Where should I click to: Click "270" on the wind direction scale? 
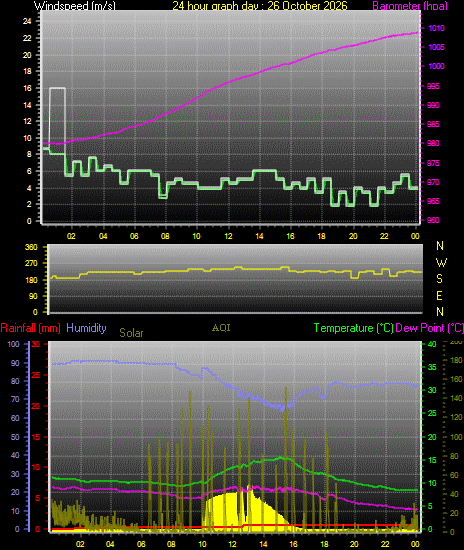coord(31,263)
